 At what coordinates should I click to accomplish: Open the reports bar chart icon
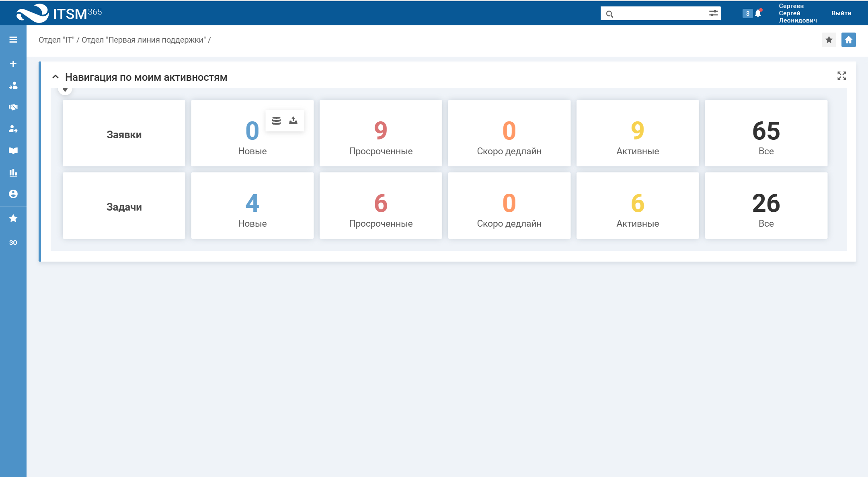13,172
